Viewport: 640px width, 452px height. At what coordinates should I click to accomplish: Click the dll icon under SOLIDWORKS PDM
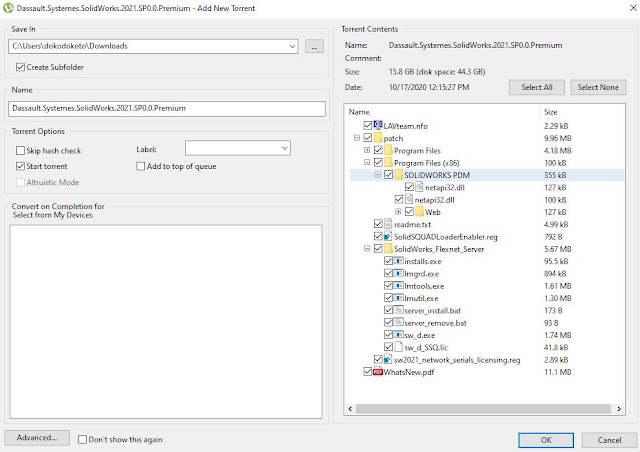click(420, 187)
